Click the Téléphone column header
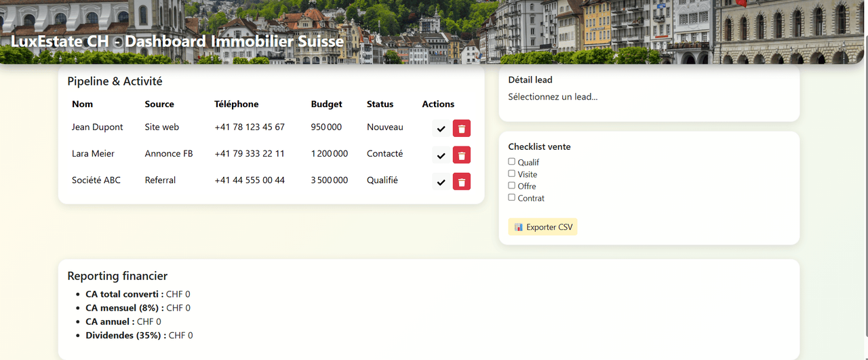This screenshot has width=868, height=360. coord(237,104)
